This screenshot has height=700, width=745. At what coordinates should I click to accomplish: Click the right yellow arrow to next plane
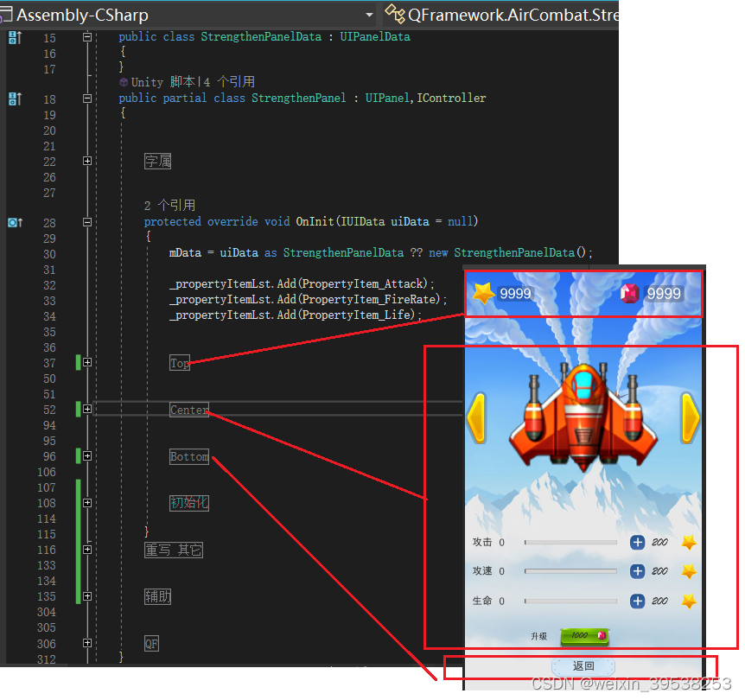coord(690,418)
